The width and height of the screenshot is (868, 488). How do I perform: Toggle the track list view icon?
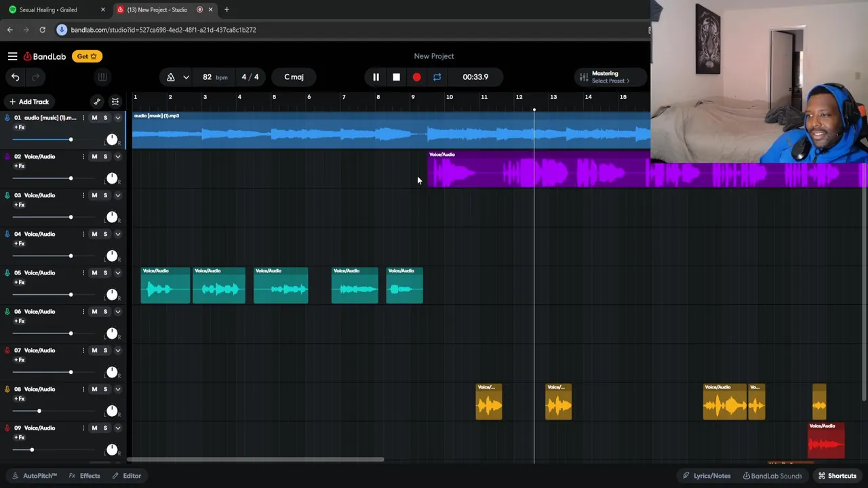115,102
